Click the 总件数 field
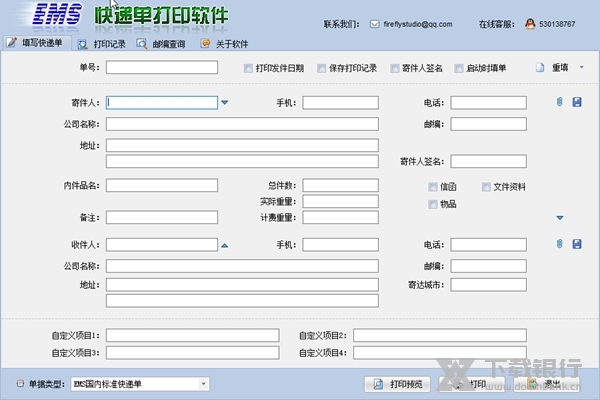Image resolution: width=600 pixels, height=400 pixels. [x=341, y=185]
